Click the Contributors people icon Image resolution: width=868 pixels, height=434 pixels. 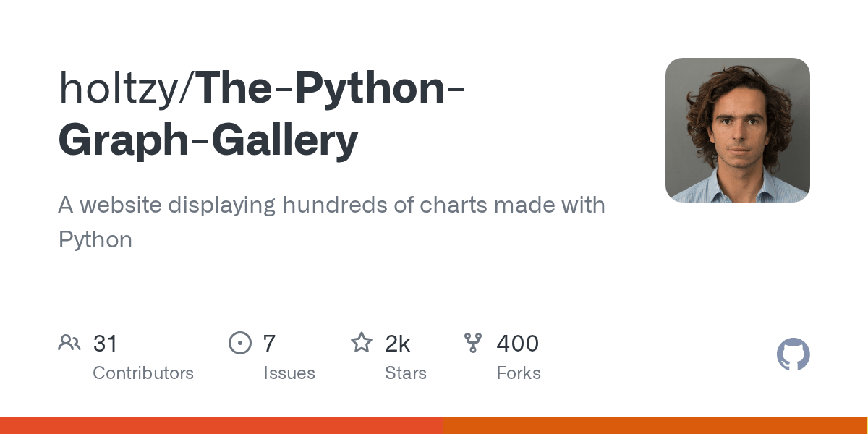coord(69,342)
